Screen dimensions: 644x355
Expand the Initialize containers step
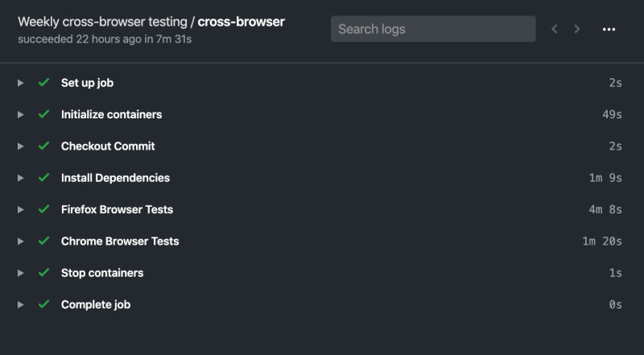pos(21,114)
